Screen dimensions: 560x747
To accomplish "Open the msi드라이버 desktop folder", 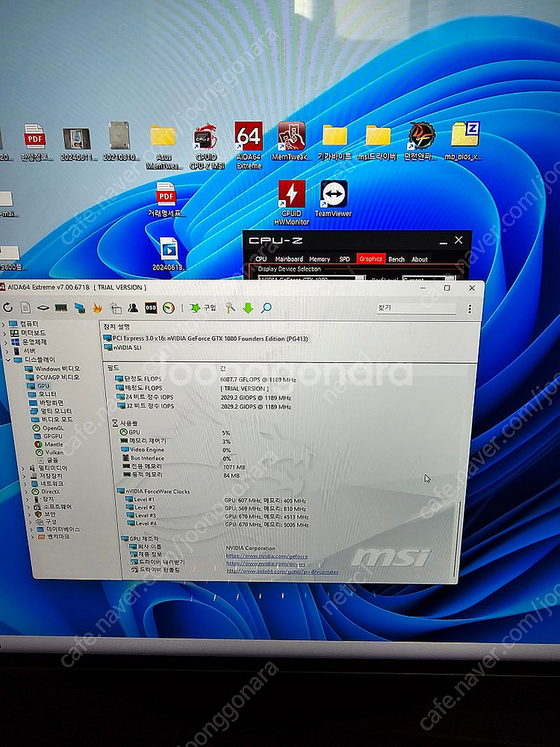I will 378,142.
